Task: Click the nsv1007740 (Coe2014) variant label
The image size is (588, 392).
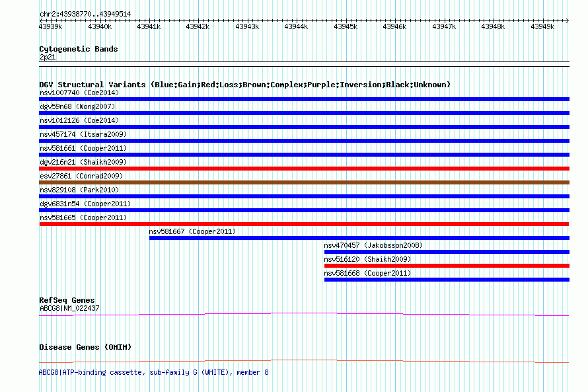Action: point(79,93)
